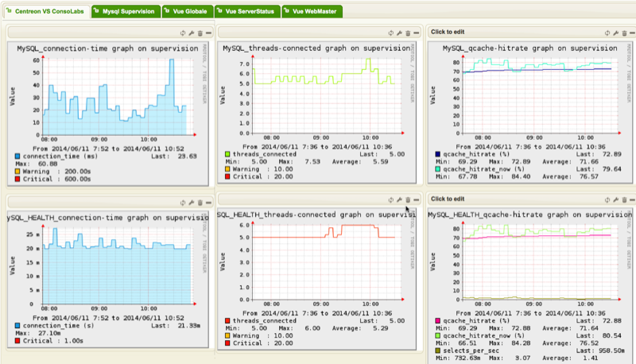
Task: Switch to the Mysql Supervision tab
Action: [x=126, y=12]
